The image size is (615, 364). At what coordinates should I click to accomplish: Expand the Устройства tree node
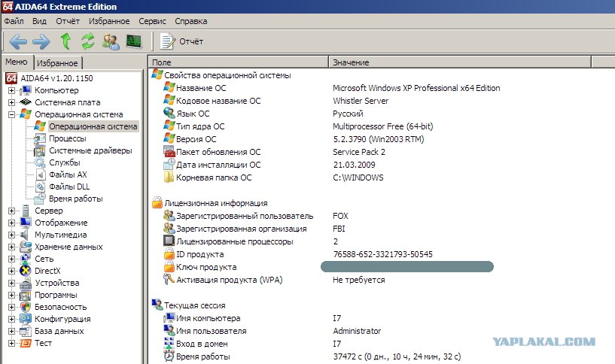pos(12,284)
